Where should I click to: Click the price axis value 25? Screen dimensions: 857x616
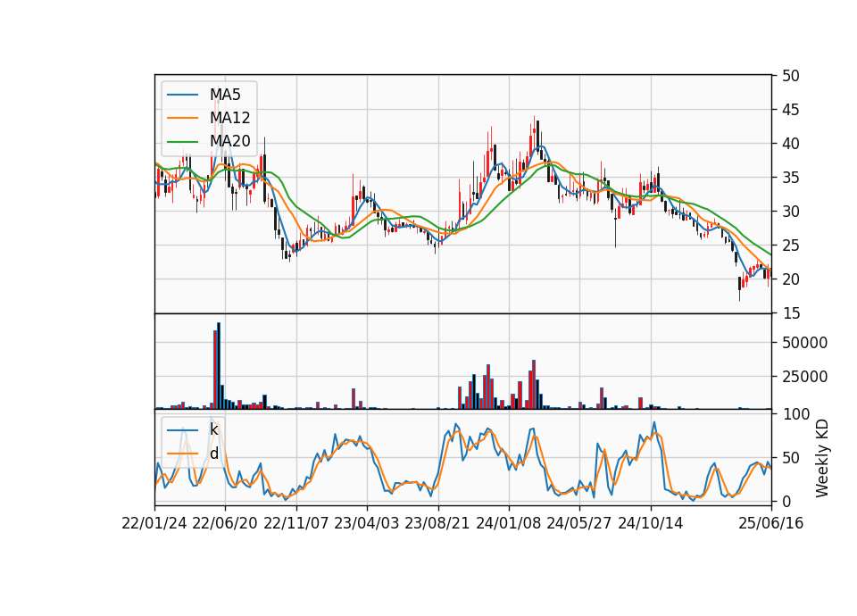[x=791, y=246]
